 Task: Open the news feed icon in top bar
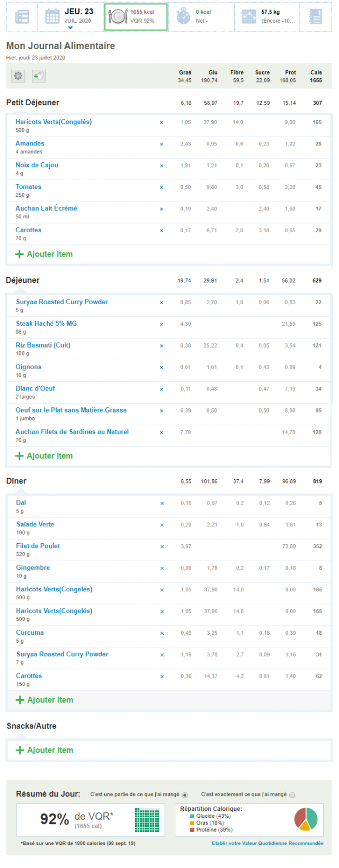[x=22, y=17]
